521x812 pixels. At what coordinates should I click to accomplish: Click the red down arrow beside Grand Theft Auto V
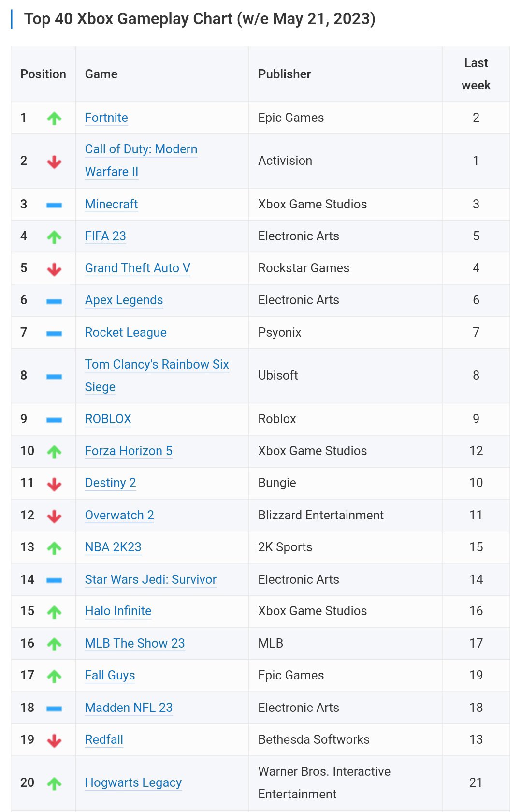pos(54,269)
